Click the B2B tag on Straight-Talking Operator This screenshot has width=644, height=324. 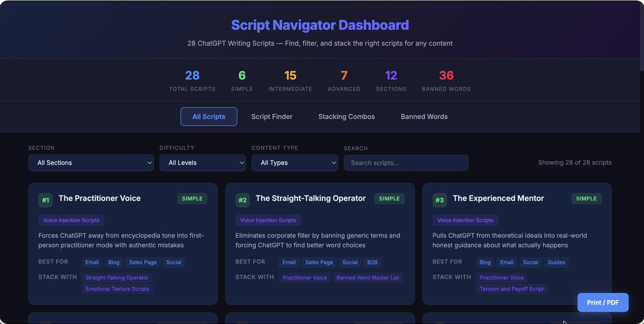click(372, 262)
